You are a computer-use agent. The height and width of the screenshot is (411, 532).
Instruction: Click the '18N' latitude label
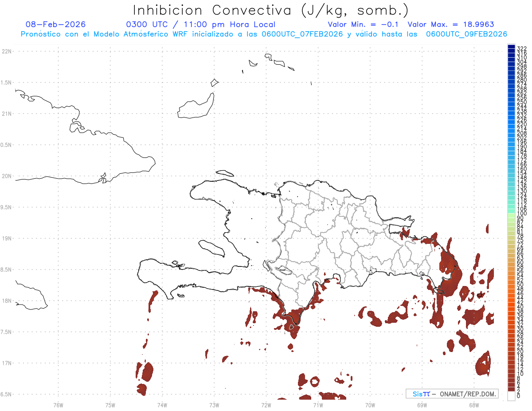(6, 301)
